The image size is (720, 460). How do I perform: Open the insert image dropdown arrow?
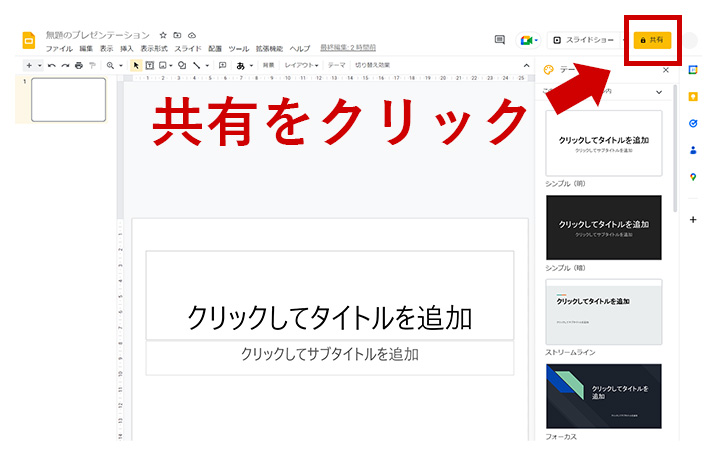click(x=171, y=66)
